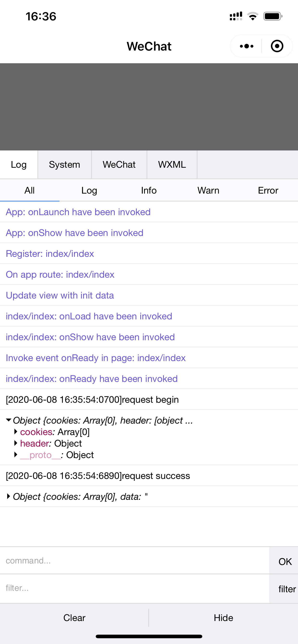The image size is (298, 644).
Task: Select 'index/index: onReady have been invoked' log
Action: 149,379
